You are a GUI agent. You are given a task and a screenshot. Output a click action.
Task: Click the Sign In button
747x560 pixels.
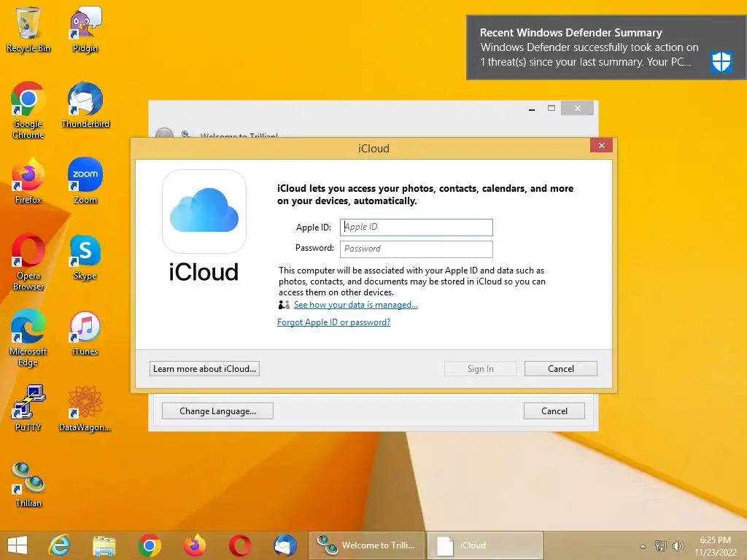point(480,368)
